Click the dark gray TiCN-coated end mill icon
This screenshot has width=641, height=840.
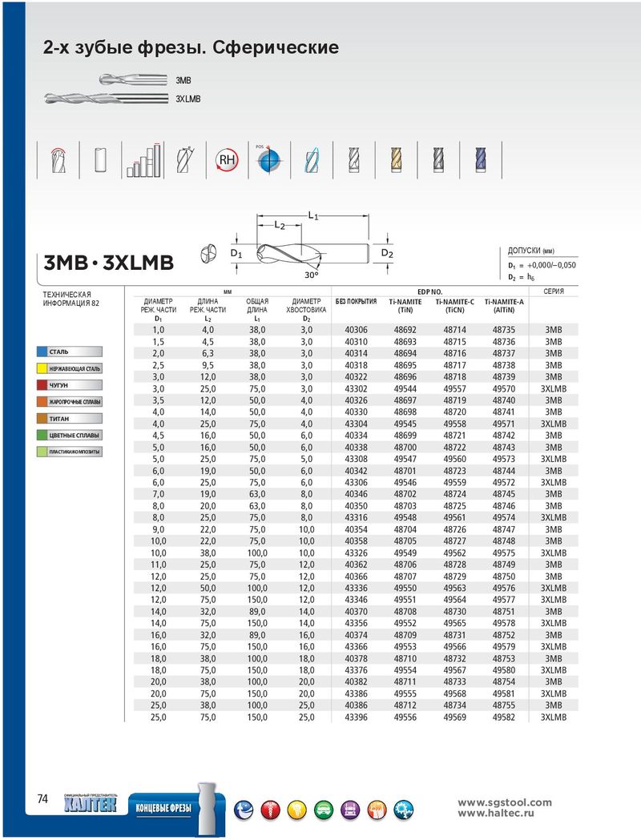click(x=438, y=159)
